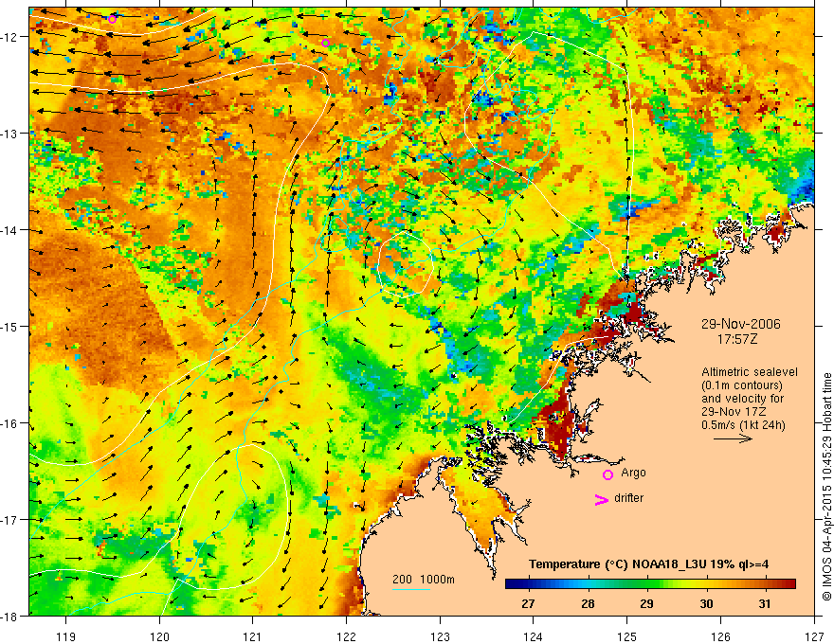Click the Argo float marker near longitude 119.5

pyautogui.click(x=112, y=20)
